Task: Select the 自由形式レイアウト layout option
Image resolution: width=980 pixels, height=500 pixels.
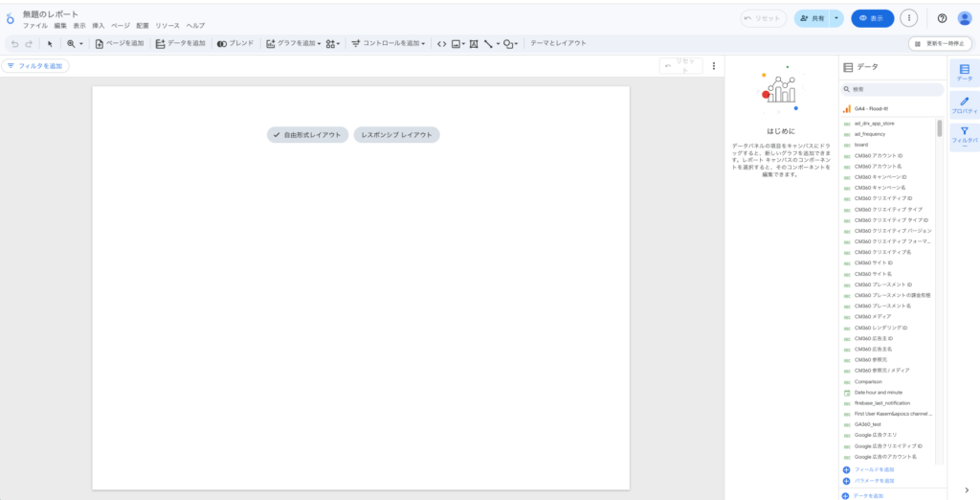Action: click(x=306, y=135)
